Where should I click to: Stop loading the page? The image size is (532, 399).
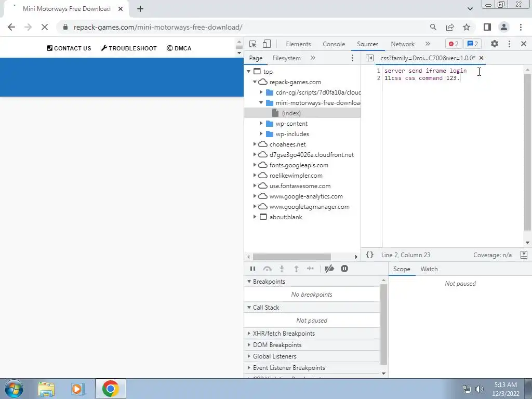[45, 27]
